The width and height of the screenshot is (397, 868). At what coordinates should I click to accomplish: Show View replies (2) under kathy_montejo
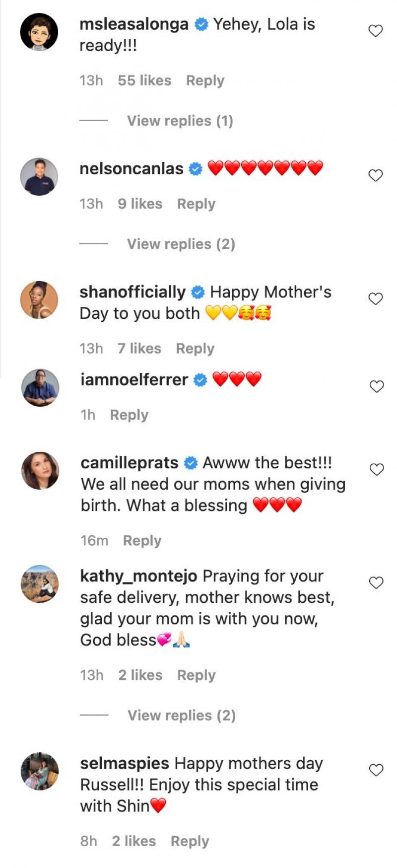pyautogui.click(x=181, y=715)
